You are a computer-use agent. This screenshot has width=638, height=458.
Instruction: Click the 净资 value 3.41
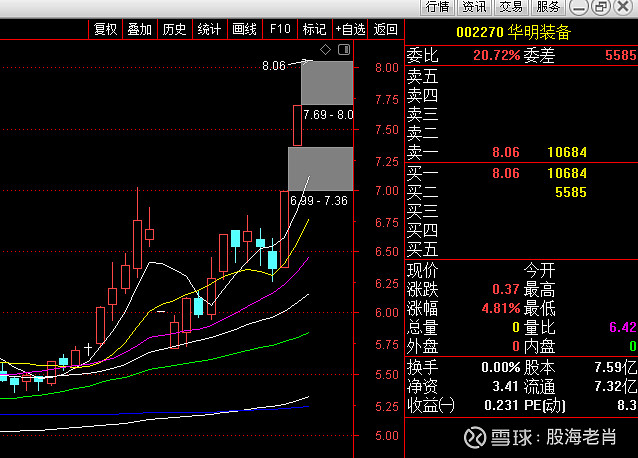click(506, 386)
